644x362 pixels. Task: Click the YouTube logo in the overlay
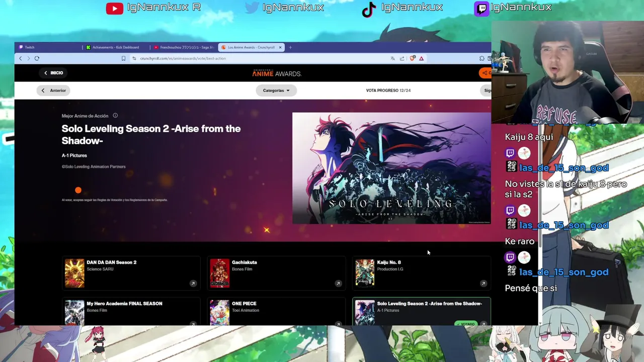click(x=115, y=8)
